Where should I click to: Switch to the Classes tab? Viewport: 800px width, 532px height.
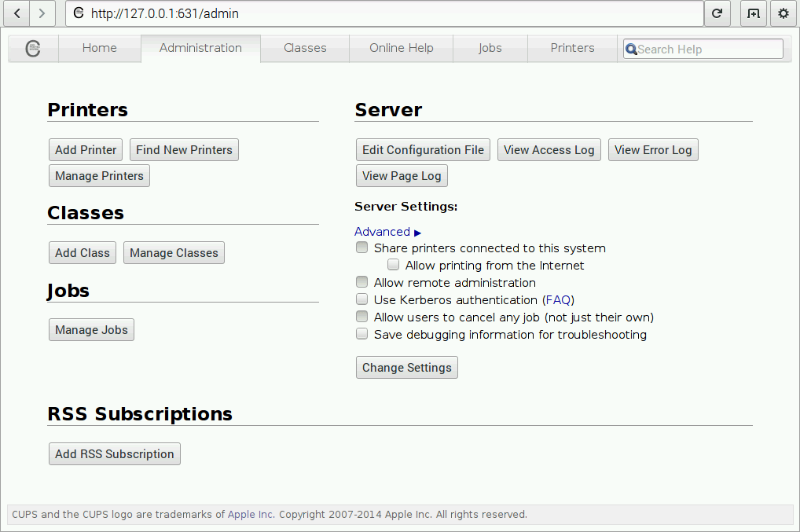305,48
